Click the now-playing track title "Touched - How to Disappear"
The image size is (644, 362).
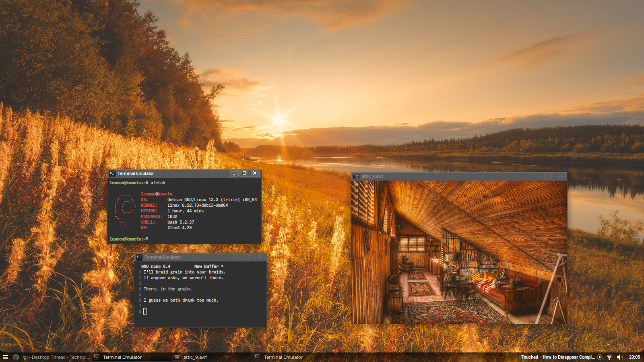click(558, 357)
